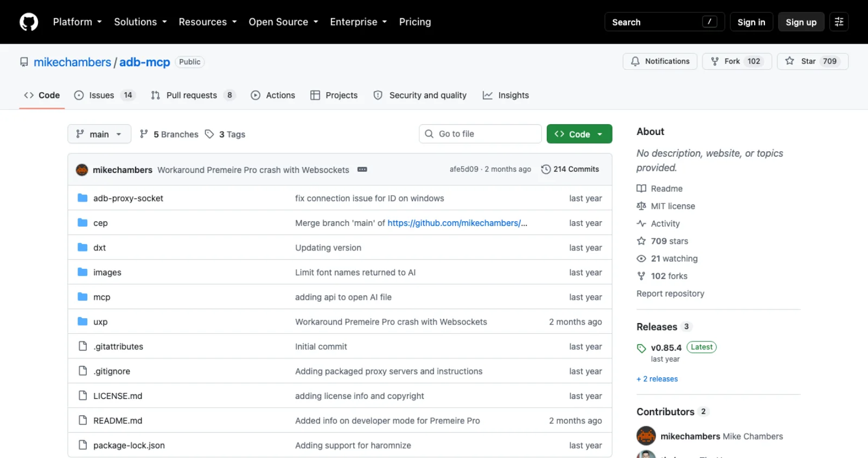Expand the Platform menu

78,22
